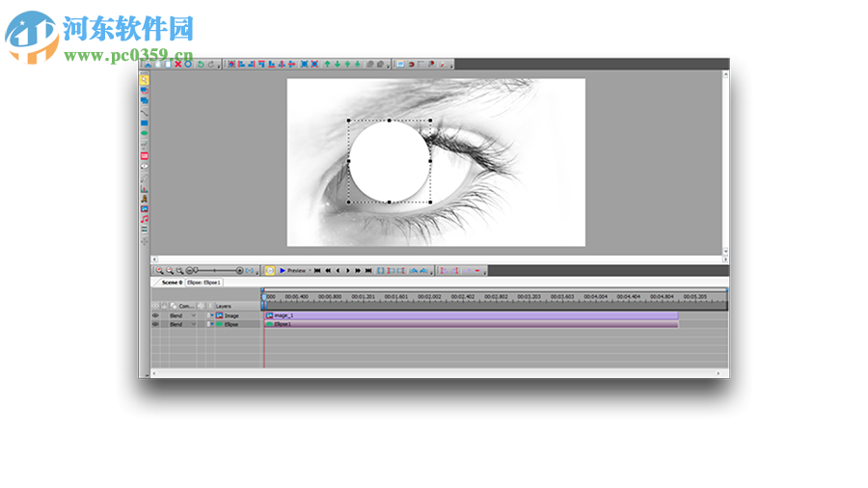Image resolution: width=868 pixels, height=488 pixels.
Task: Expand the Ellipse layer row arrow
Action: click(x=211, y=324)
